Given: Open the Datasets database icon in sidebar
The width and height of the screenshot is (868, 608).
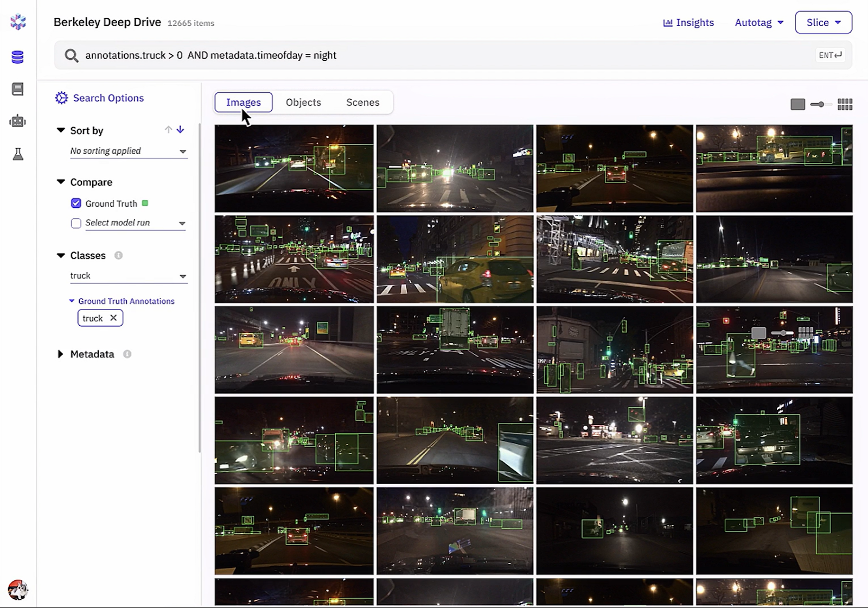Looking at the screenshot, I should [18, 57].
